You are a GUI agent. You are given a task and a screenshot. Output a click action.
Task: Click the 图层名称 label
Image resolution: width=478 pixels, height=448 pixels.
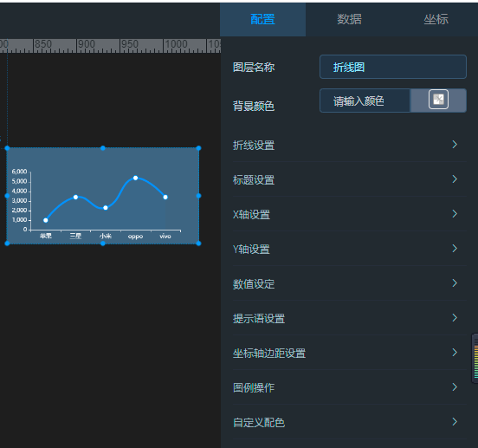point(254,67)
